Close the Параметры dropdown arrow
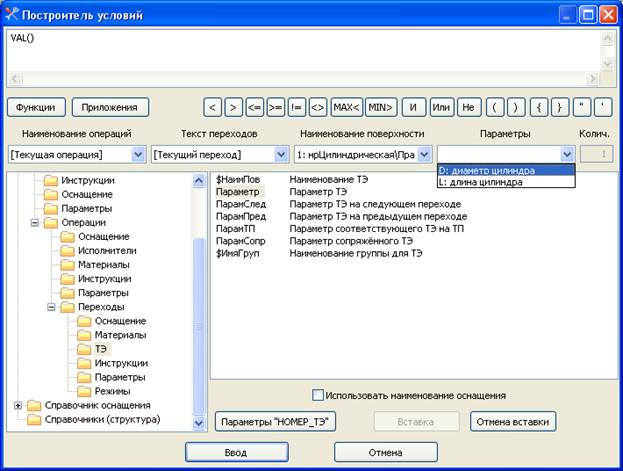The image size is (623, 471). (x=567, y=154)
